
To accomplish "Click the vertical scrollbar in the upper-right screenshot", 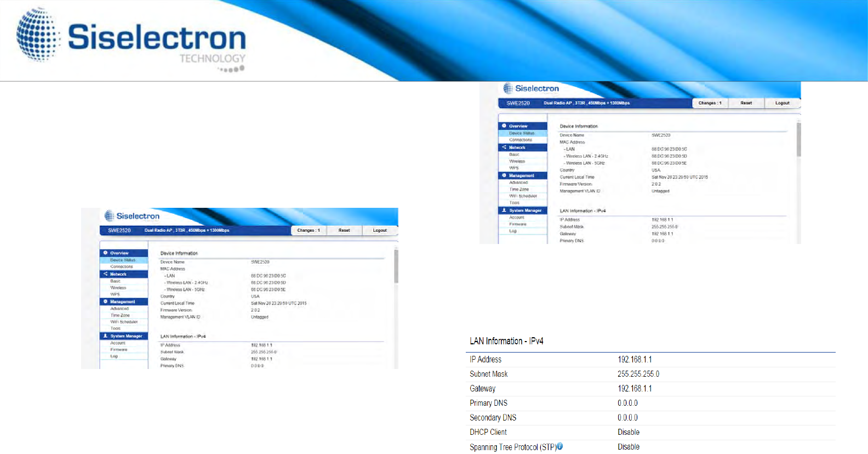I will tap(798, 139).
